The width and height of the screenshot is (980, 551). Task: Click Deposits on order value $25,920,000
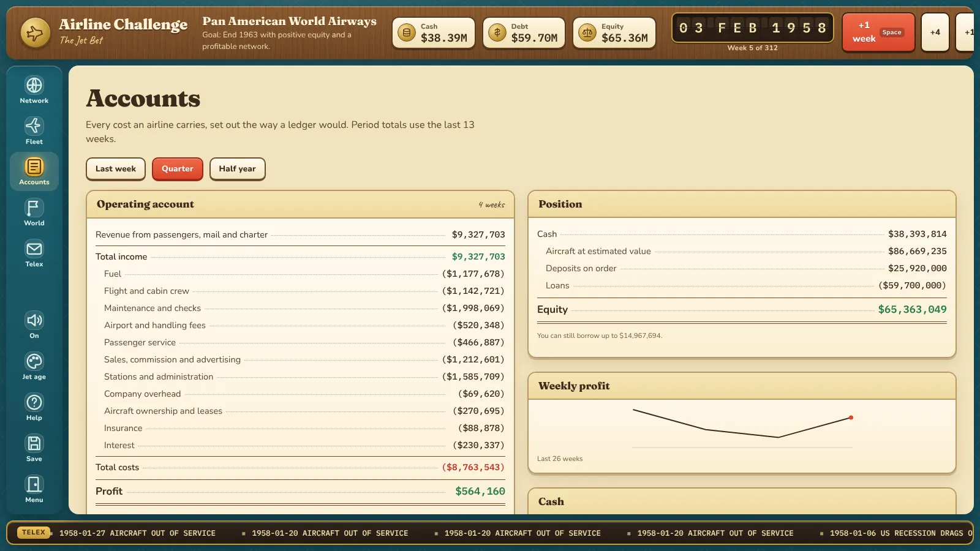(918, 268)
